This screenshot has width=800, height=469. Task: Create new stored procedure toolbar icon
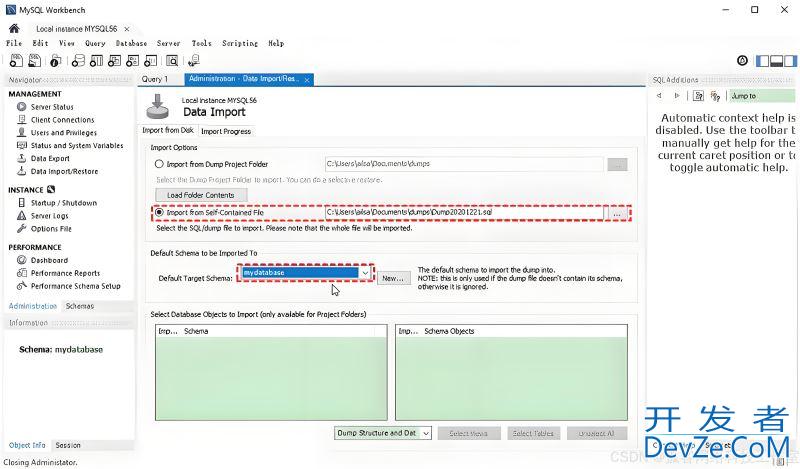(x=133, y=61)
